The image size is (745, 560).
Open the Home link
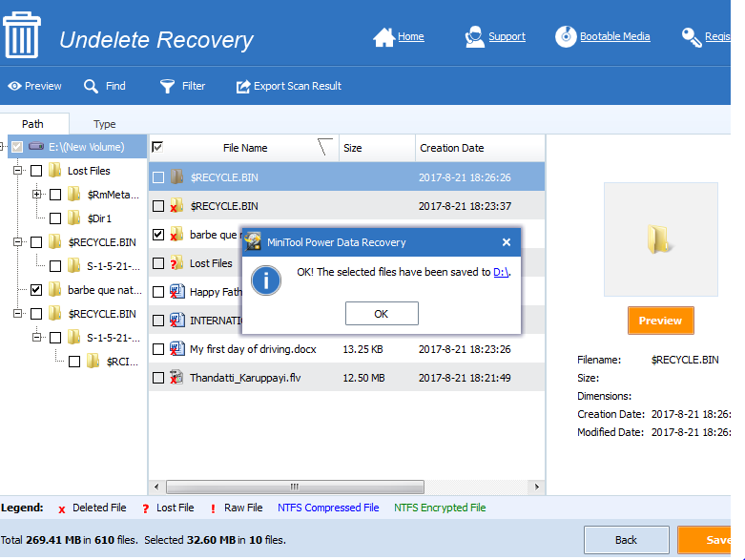[411, 36]
